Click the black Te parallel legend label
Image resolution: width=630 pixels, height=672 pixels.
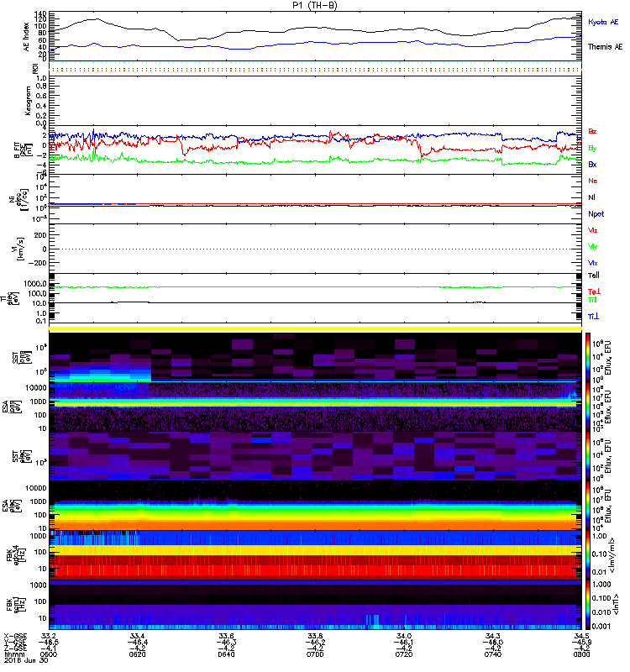tap(593, 276)
